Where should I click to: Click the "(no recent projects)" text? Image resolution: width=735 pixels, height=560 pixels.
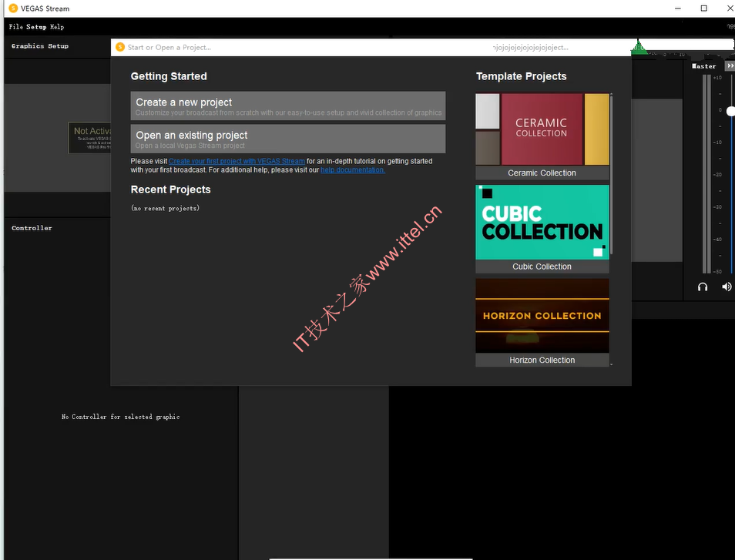[x=166, y=208]
